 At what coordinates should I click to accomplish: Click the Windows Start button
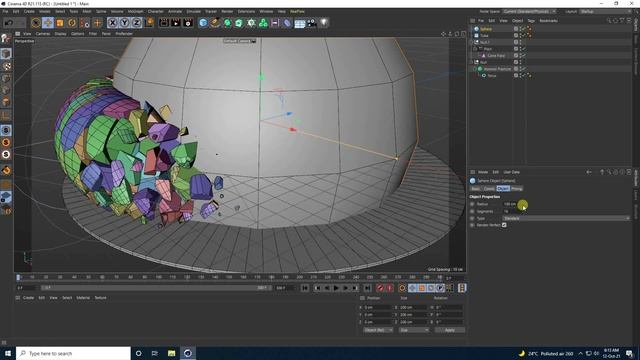coord(8,353)
